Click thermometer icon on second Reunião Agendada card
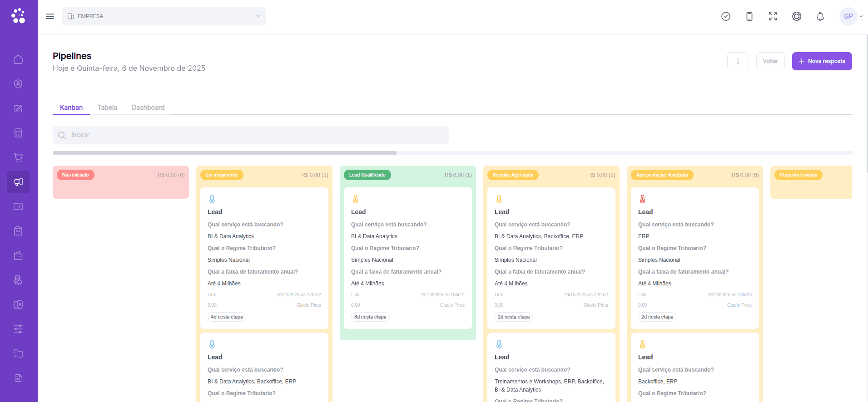The width and height of the screenshot is (868, 402). 499,344
